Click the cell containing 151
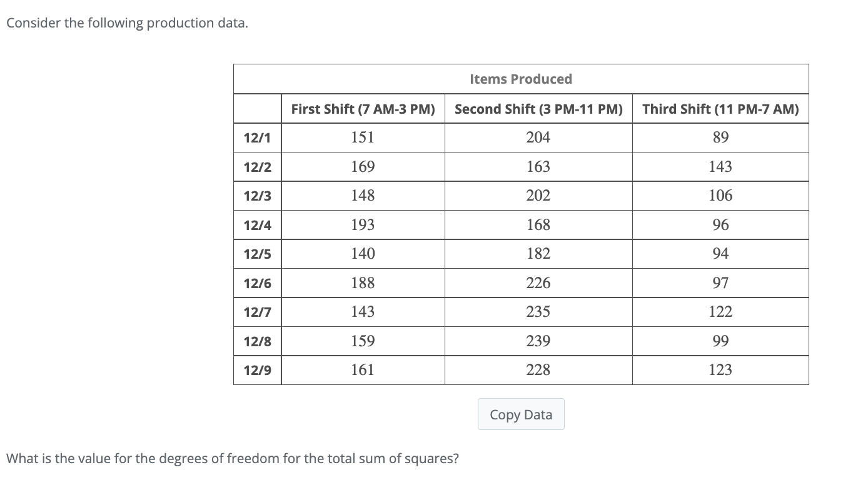The width and height of the screenshot is (868, 485). [x=363, y=137]
